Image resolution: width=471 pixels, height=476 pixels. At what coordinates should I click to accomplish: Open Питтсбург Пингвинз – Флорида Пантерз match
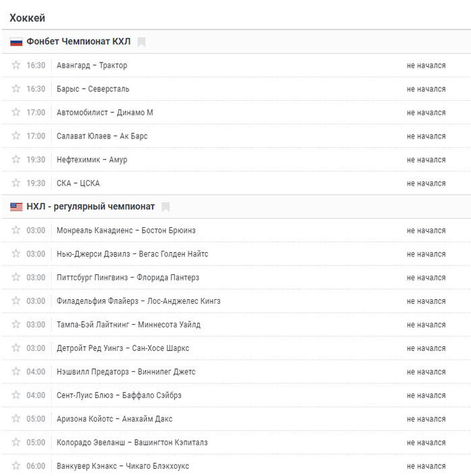pyautogui.click(x=128, y=278)
